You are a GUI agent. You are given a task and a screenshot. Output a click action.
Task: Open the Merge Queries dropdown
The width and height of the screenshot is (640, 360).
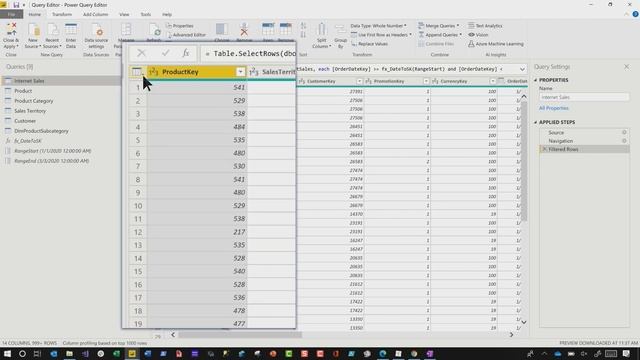pyautogui.click(x=439, y=26)
